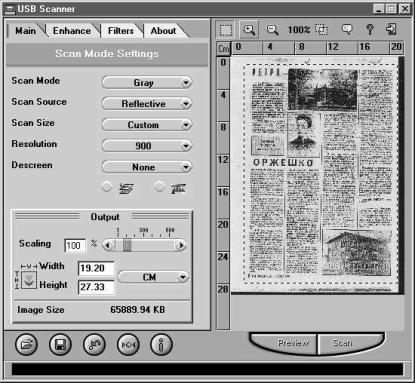415x383 pixels.
Task: Click the zoom in magnifier icon
Action: click(x=249, y=30)
